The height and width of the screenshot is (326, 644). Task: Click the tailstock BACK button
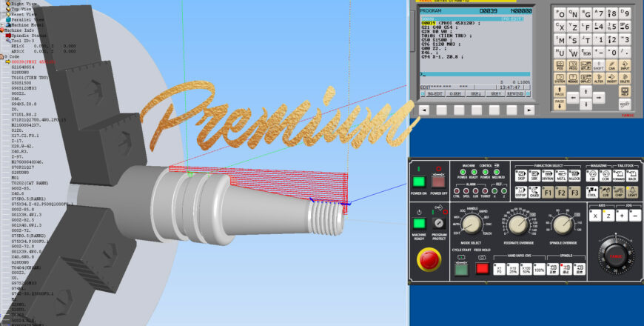point(632,176)
